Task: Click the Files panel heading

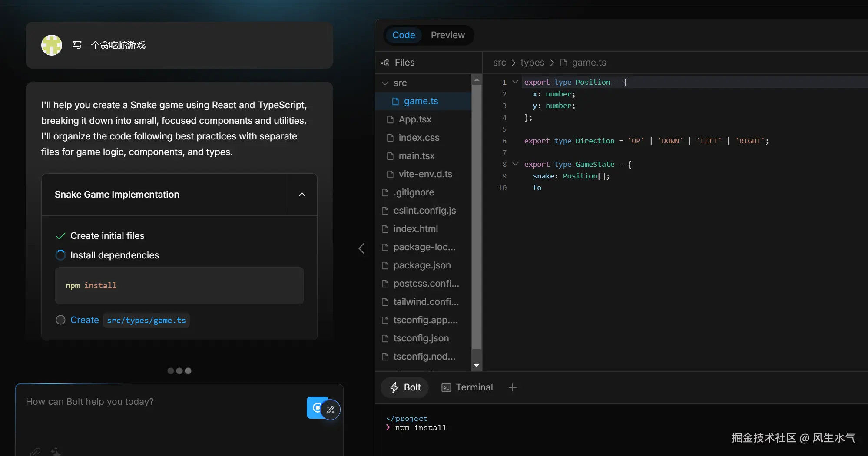Action: [404, 63]
